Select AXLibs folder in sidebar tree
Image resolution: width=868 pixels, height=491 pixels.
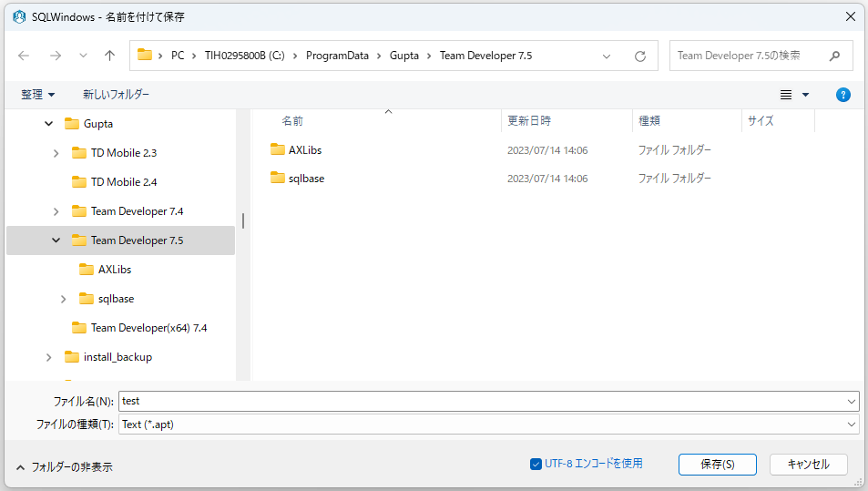coord(115,270)
